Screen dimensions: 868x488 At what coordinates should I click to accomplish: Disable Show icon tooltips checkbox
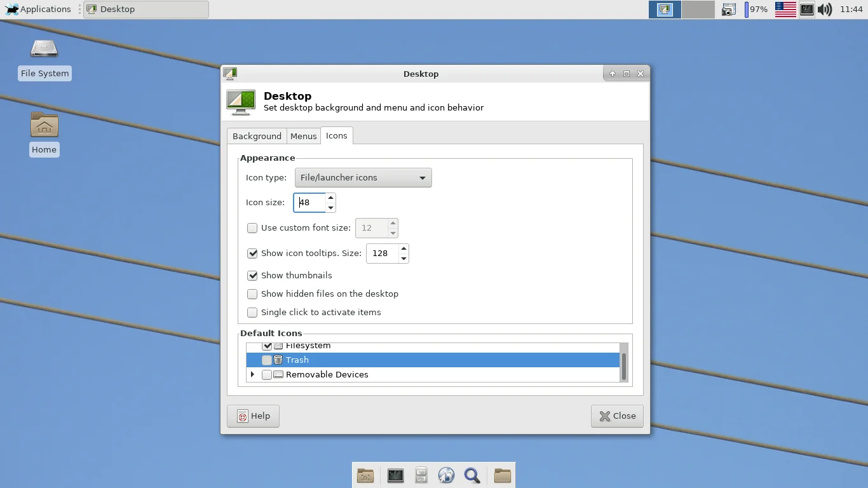tap(252, 254)
